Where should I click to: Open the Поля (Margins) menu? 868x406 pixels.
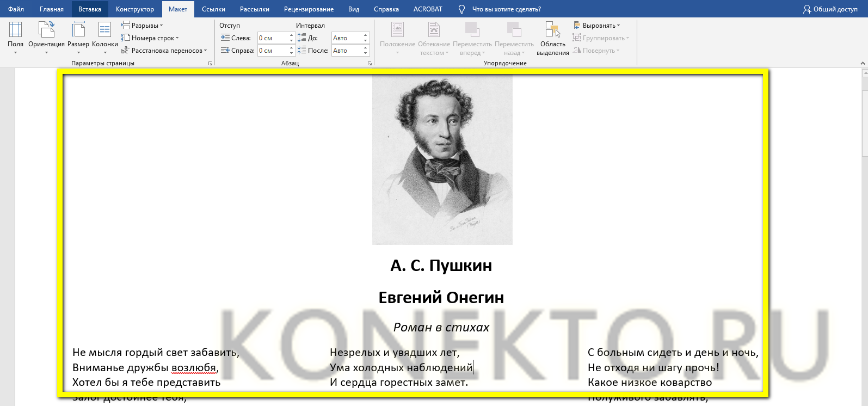[15, 38]
